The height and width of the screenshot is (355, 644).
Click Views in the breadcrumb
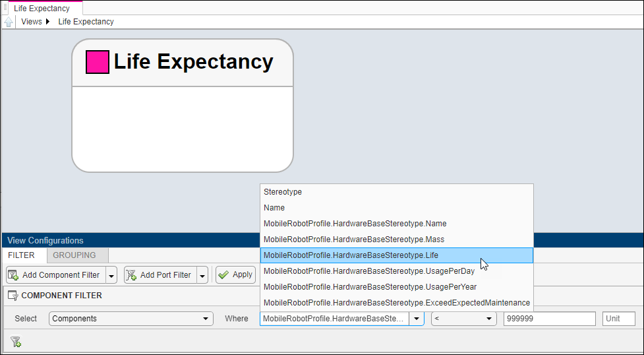point(32,22)
